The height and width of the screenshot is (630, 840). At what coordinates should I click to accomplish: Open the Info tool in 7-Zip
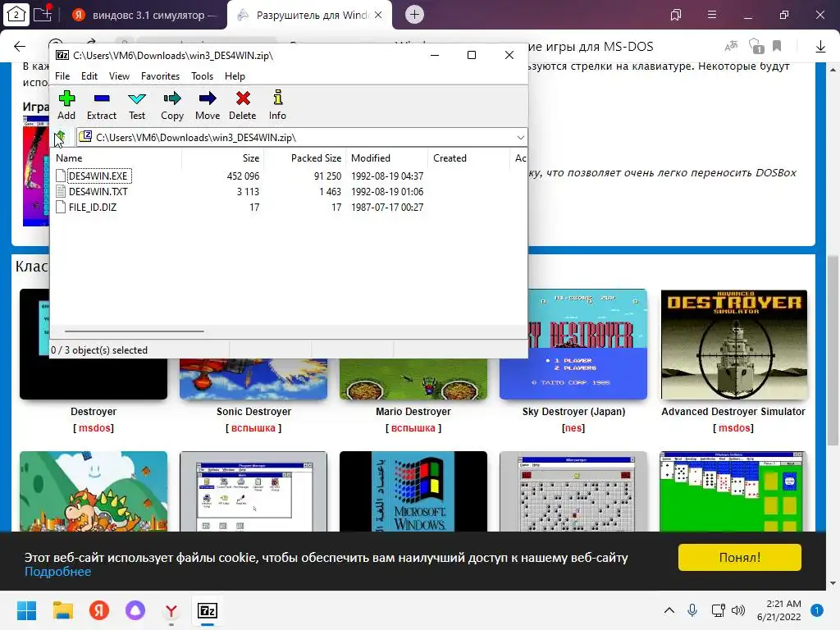277,105
